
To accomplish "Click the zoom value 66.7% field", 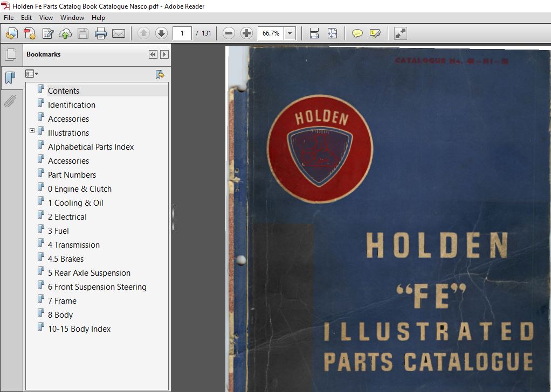I will (x=271, y=33).
